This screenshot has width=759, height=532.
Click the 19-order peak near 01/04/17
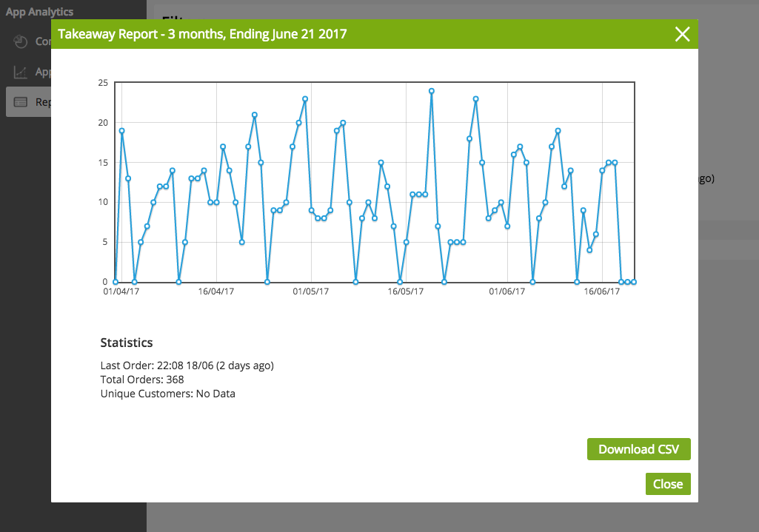121,131
